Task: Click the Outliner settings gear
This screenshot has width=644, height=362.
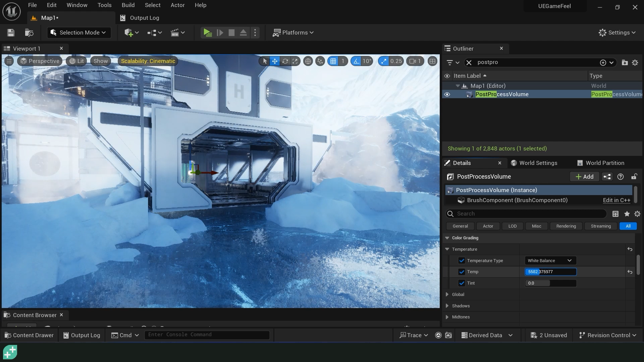Action: 635,63
